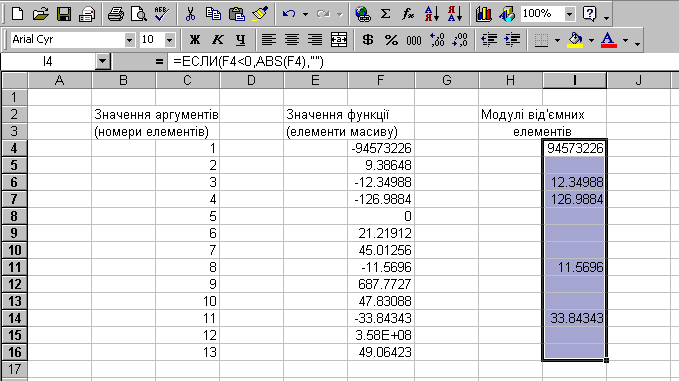Apply AutoSum with the sigma icon
Viewport: 679px width, 381px height.
385,14
